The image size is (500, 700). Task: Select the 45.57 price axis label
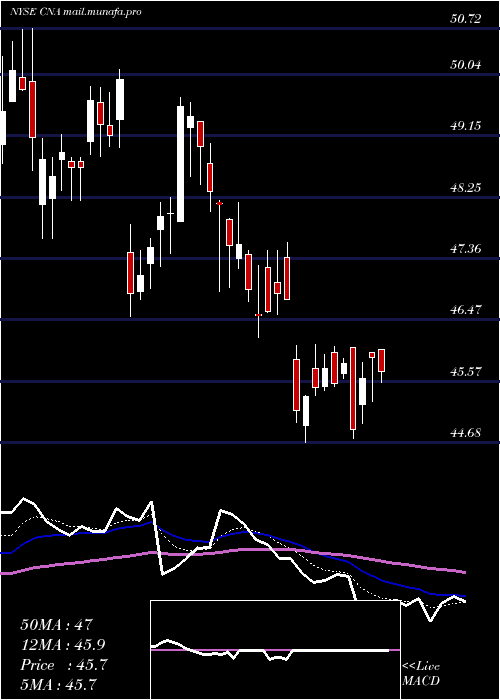pos(466,371)
